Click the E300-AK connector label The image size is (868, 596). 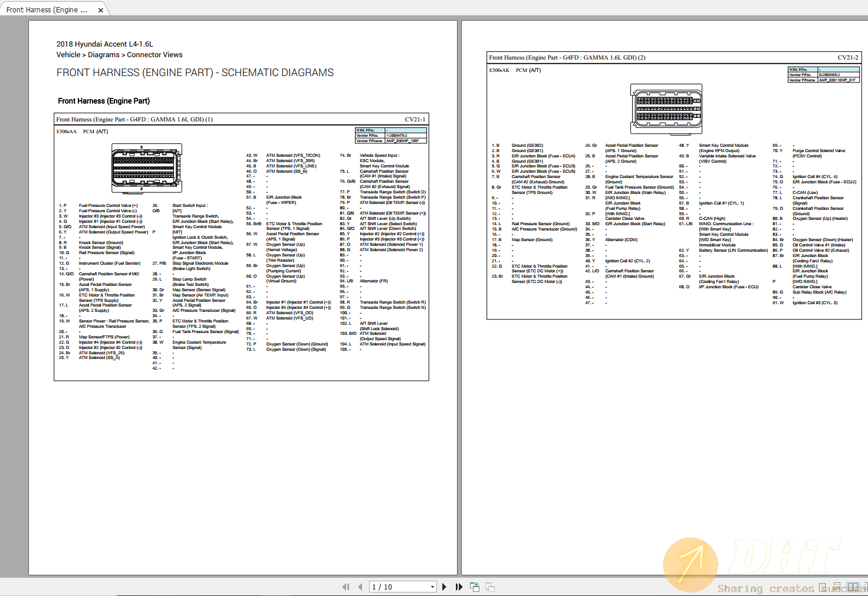[499, 70]
